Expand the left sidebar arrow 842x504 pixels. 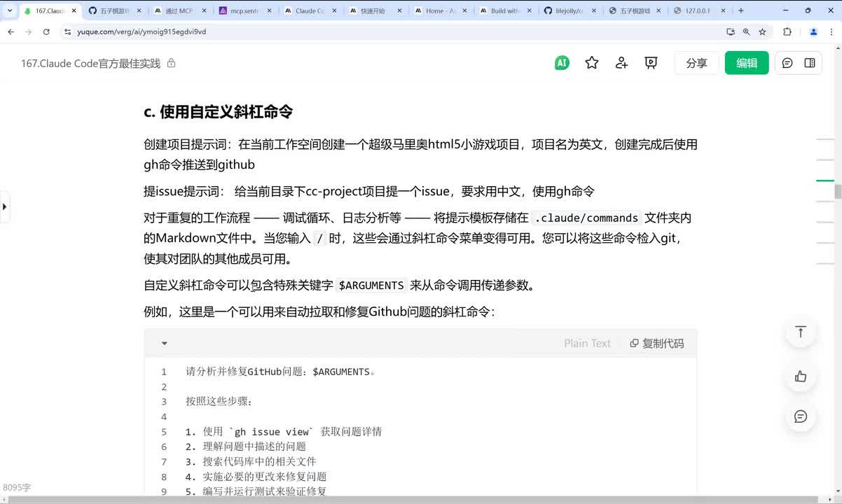point(4,206)
